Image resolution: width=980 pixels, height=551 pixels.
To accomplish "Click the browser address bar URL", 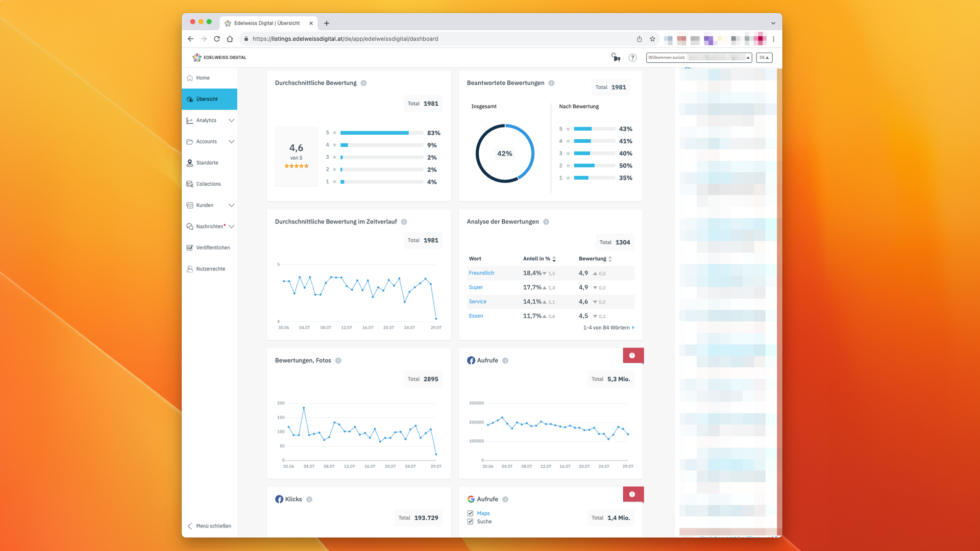I will 345,39.
